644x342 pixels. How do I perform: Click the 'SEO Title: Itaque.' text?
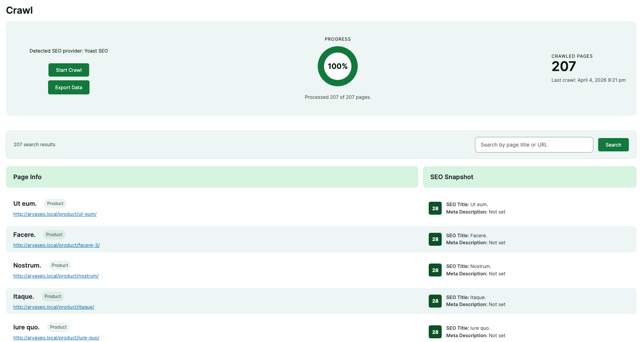tap(466, 297)
